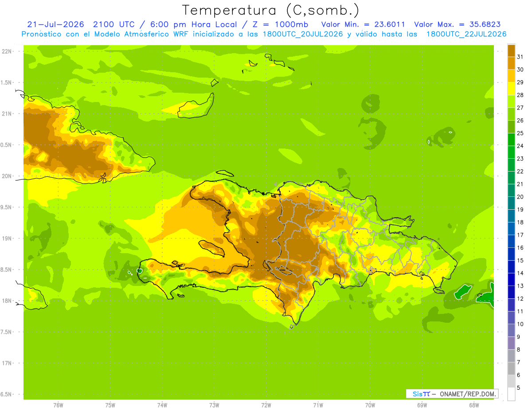Click the "72W" longitude axis label

tap(266, 405)
